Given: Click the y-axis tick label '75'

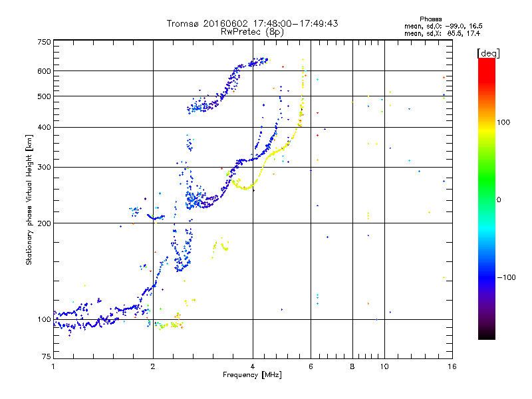Looking at the screenshot, I should click(47, 356).
